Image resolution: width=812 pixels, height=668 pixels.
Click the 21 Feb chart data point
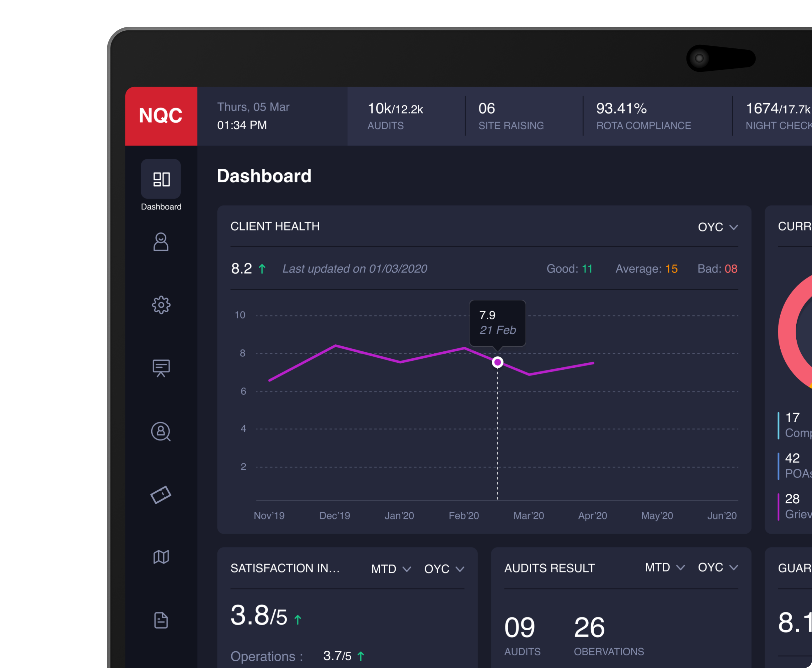point(497,362)
